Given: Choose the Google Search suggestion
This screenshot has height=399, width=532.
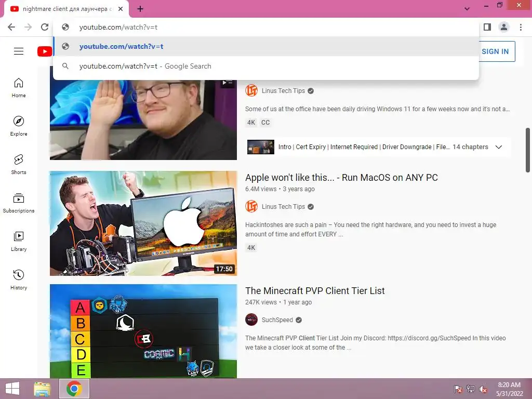Looking at the screenshot, I should point(266,66).
